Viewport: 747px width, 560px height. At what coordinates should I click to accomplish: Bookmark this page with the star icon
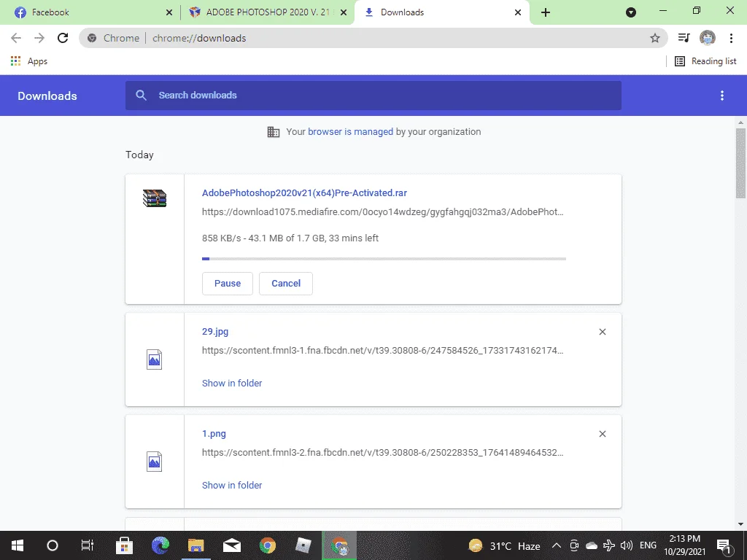pyautogui.click(x=655, y=38)
